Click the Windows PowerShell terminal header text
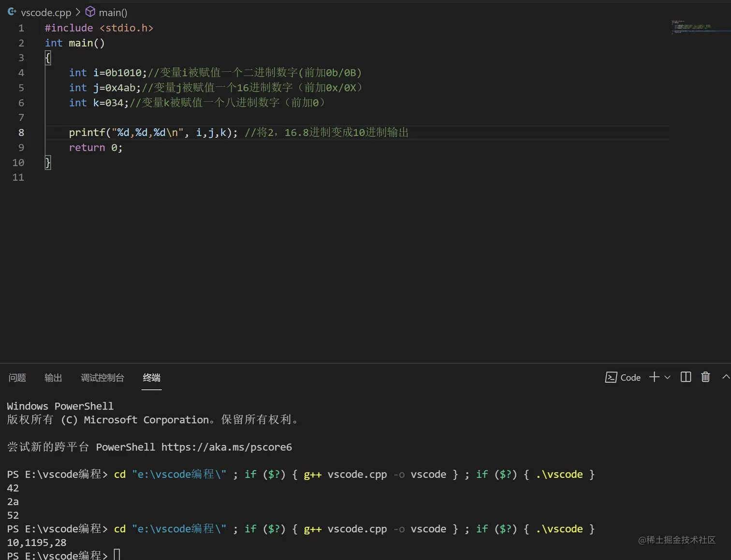The width and height of the screenshot is (731, 560). pyautogui.click(x=60, y=406)
